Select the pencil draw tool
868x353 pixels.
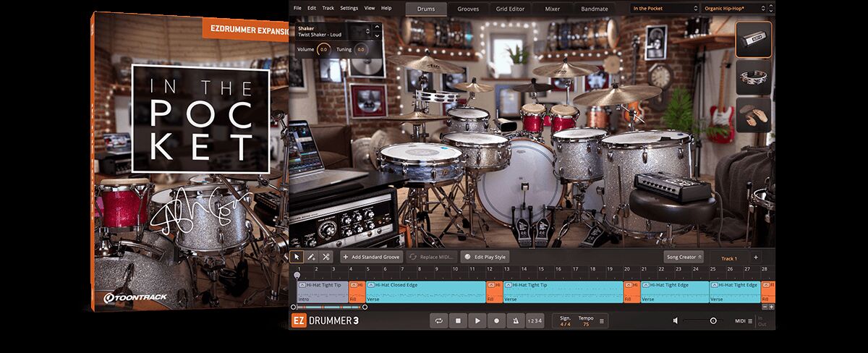[x=311, y=257]
